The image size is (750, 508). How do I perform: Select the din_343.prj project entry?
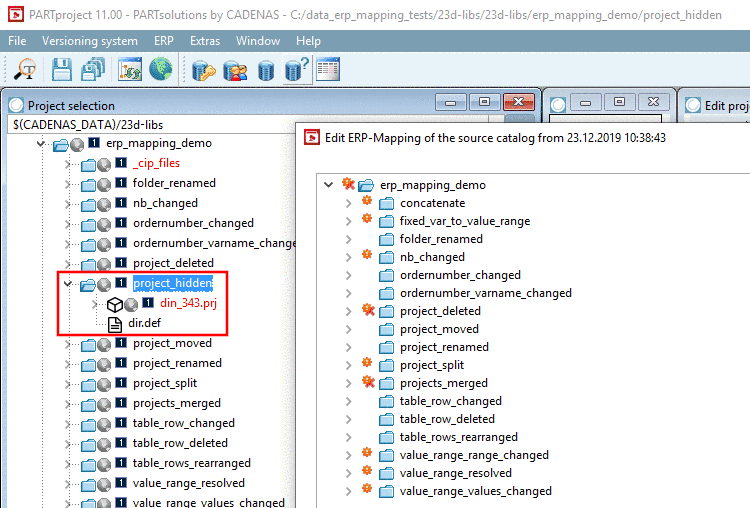[x=188, y=303]
